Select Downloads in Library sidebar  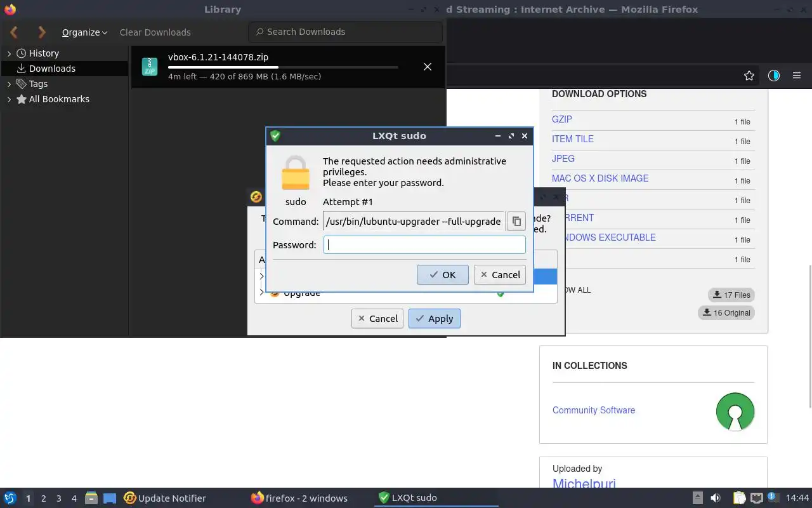pyautogui.click(x=52, y=69)
